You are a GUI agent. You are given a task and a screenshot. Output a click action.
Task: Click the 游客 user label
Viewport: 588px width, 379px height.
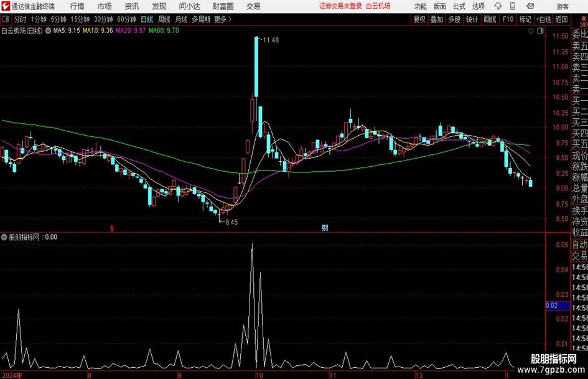click(x=562, y=6)
